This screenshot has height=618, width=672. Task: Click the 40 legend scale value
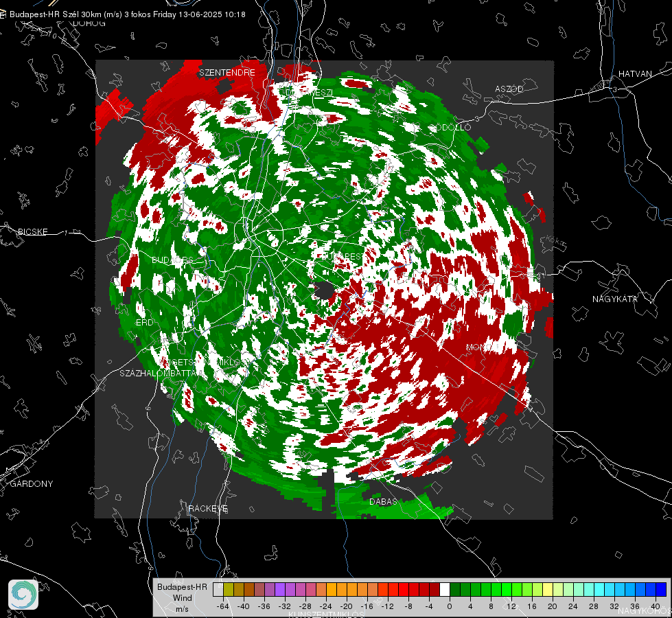coord(656,606)
